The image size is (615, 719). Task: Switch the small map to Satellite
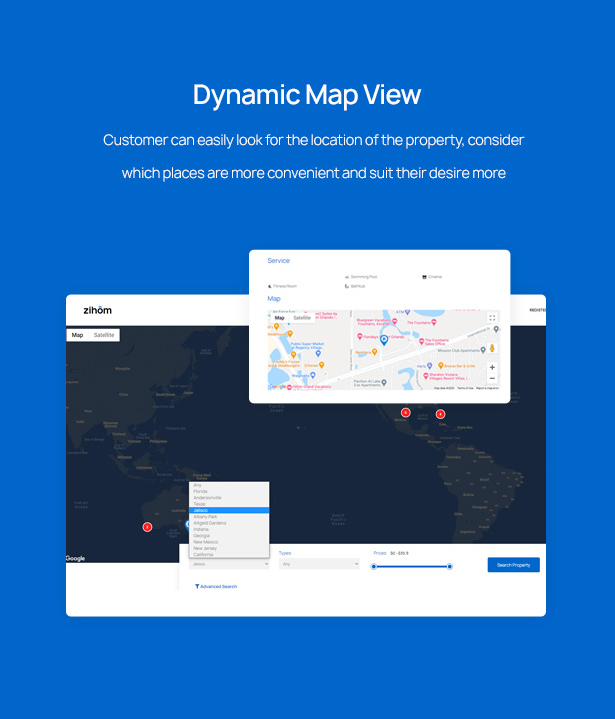(302, 318)
